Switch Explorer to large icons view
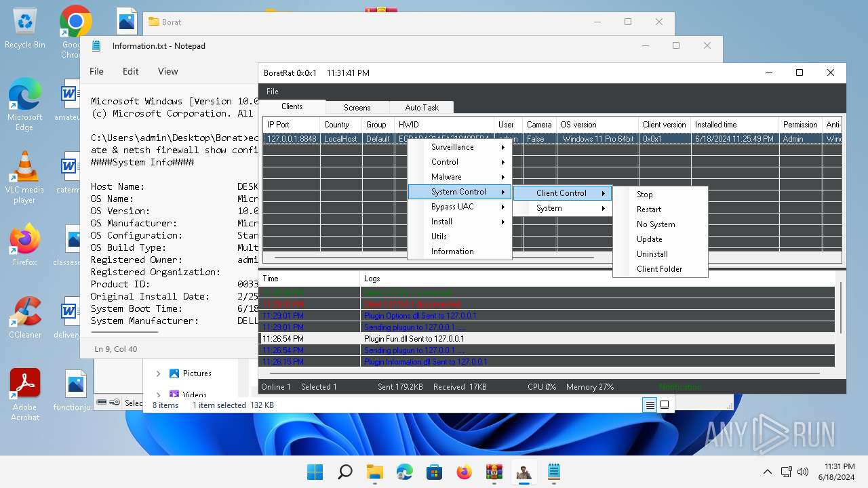The height and width of the screenshot is (488, 868). click(665, 405)
